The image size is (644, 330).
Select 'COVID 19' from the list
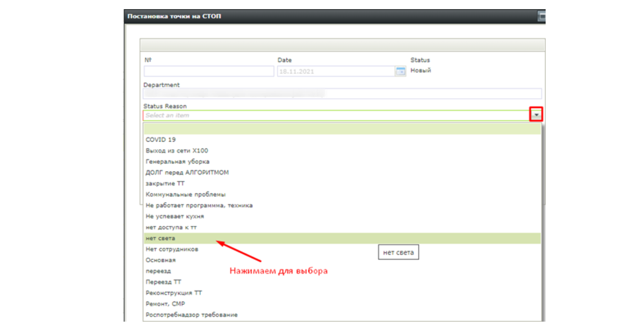click(x=342, y=140)
